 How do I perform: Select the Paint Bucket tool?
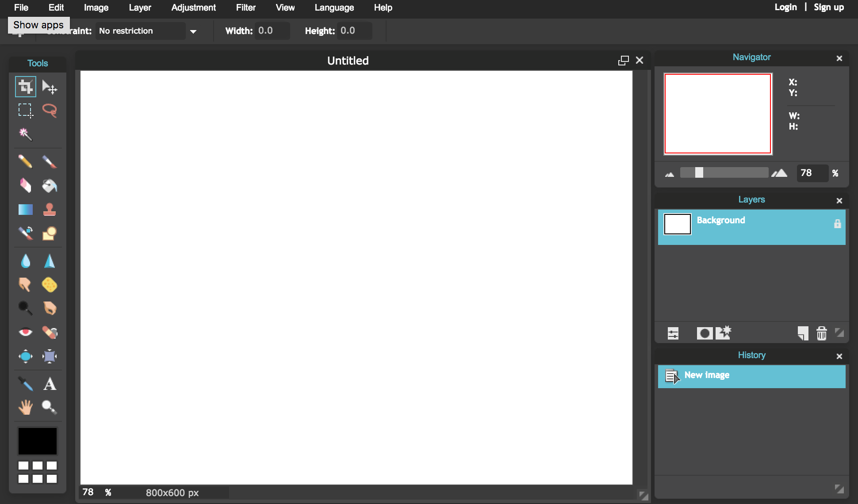pos(49,184)
